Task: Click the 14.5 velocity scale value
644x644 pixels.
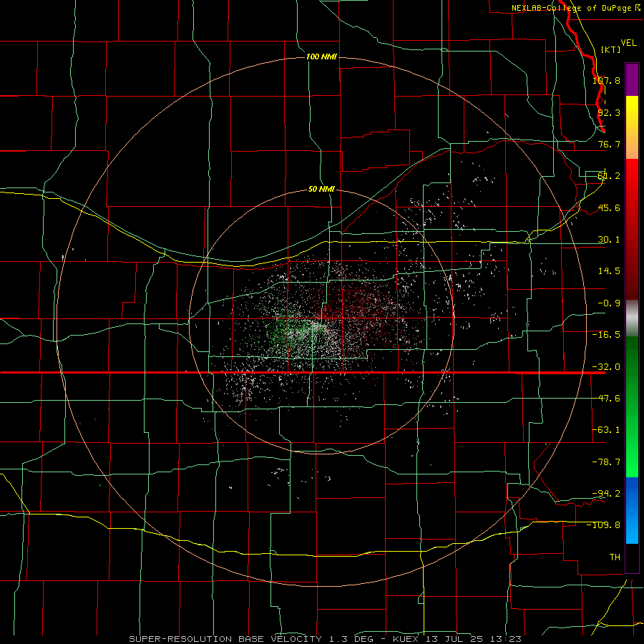Action: 609,270
